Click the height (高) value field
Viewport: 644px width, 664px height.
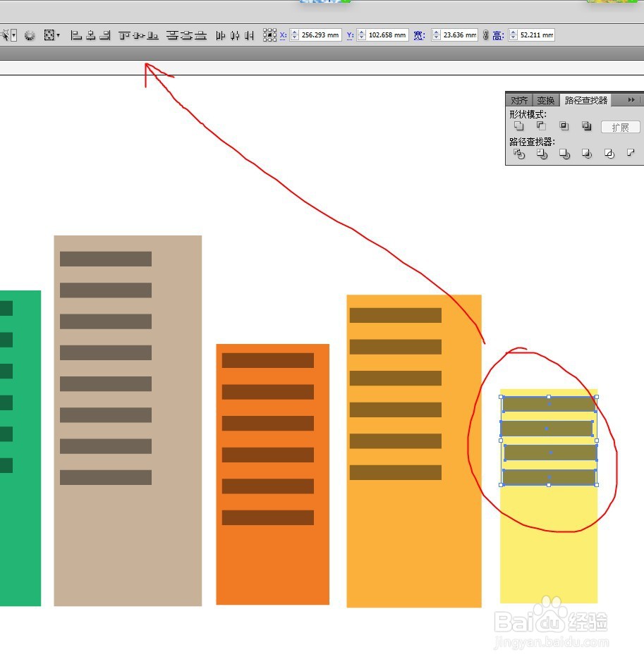click(536, 35)
